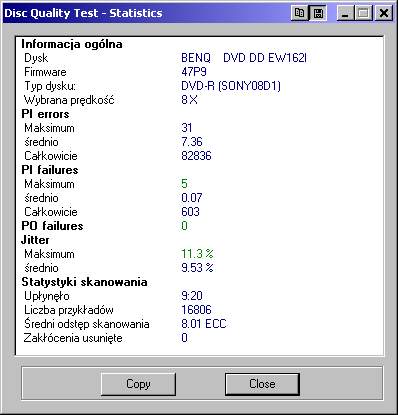Click PO failures value '0'
This screenshot has height=415, width=398.
coord(184,226)
